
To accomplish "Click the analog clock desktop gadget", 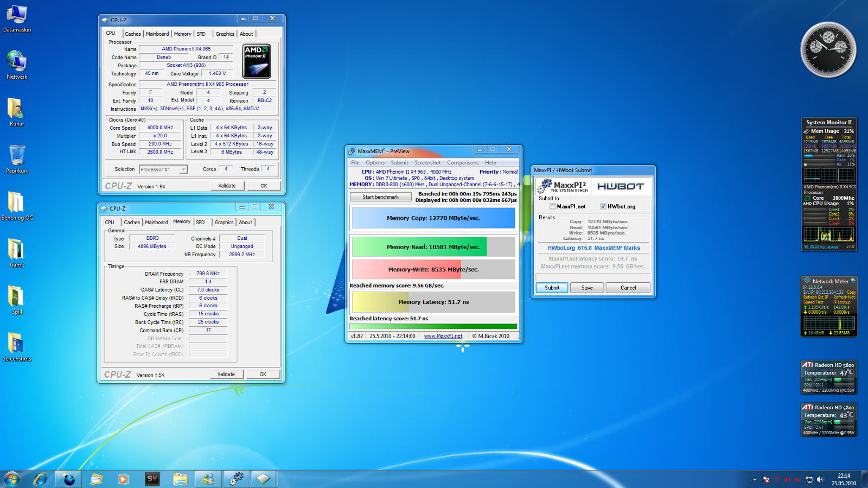I will [828, 49].
